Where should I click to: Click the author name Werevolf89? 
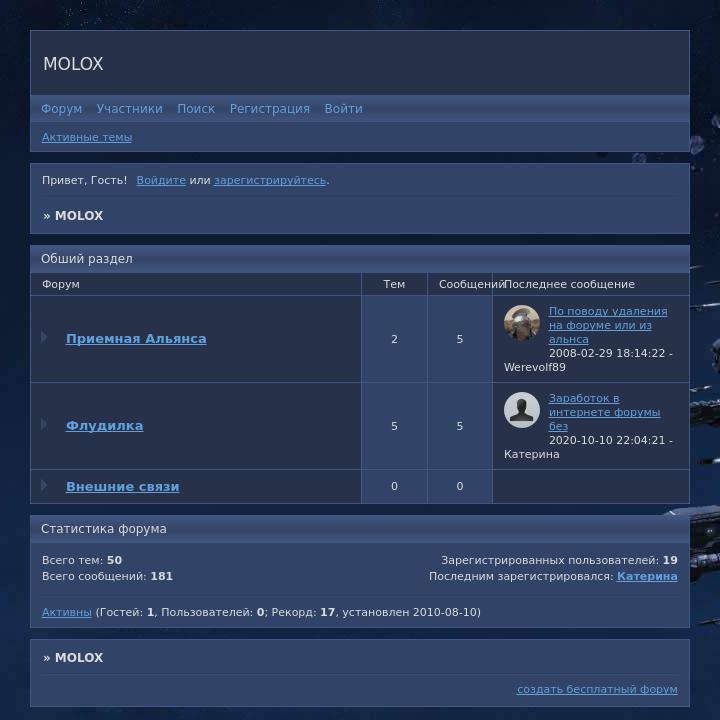coord(534,367)
